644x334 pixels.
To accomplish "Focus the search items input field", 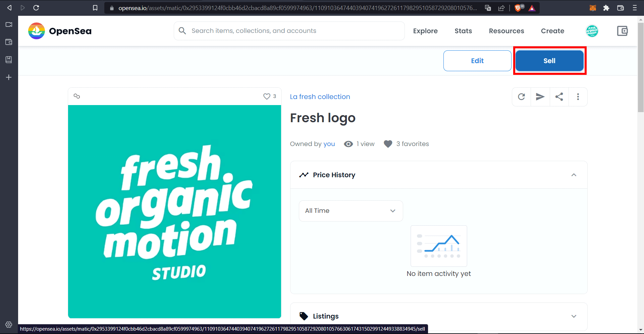I will [x=289, y=31].
